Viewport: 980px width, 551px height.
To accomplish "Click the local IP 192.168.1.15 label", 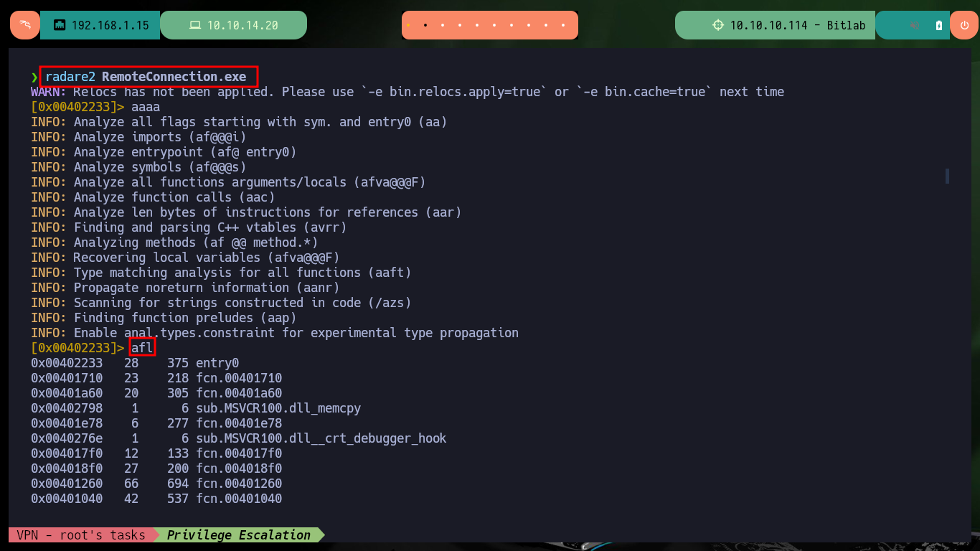I will 110,25.
